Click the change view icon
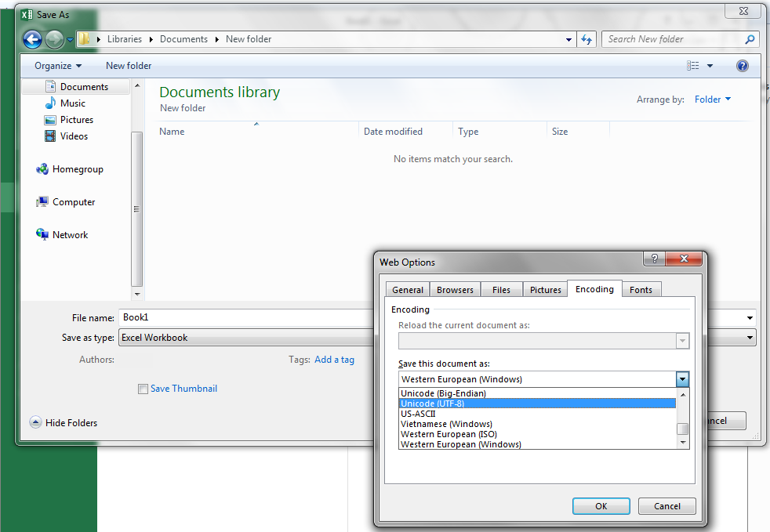Viewport: 770px width, 532px height. 693,66
